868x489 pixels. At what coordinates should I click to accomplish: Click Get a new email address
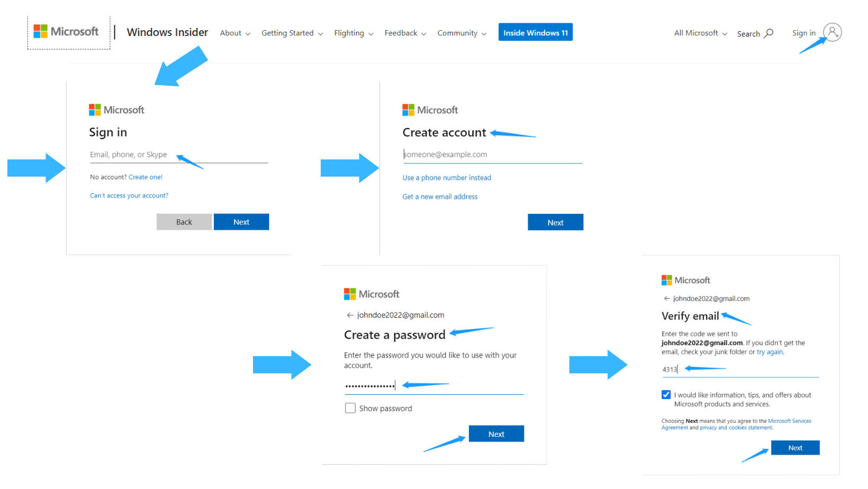[x=440, y=197]
